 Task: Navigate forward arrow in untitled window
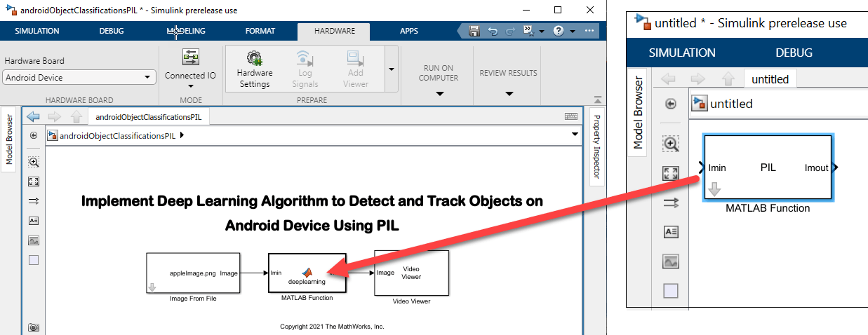pyautogui.click(x=697, y=79)
